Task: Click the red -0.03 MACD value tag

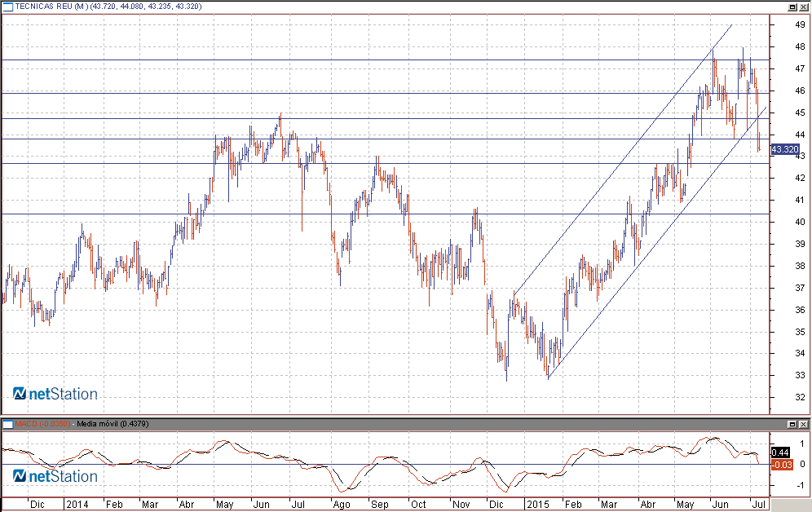Action: 780,465
